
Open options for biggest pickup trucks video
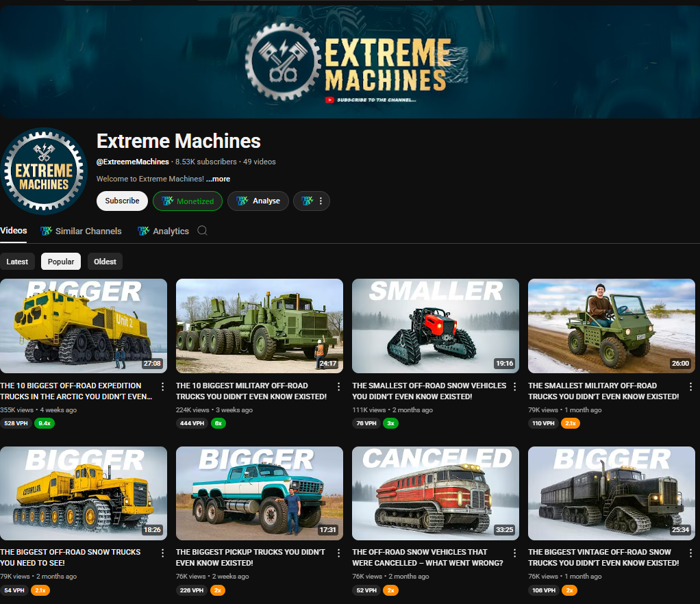[x=339, y=553]
